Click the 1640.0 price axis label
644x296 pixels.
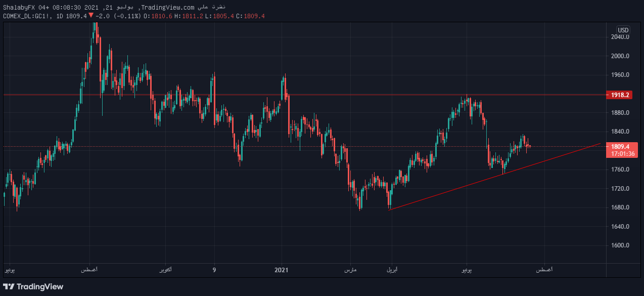tap(620, 227)
